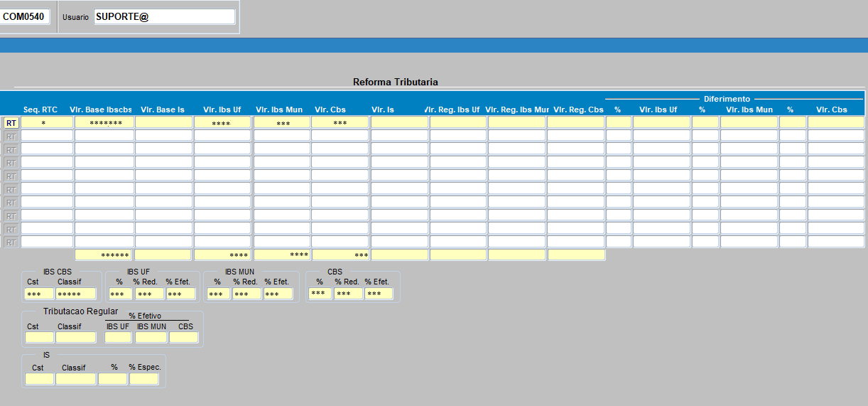The width and height of the screenshot is (868, 406).
Task: Focus the first-row Vlr. Base Is cell
Action: coord(163,123)
